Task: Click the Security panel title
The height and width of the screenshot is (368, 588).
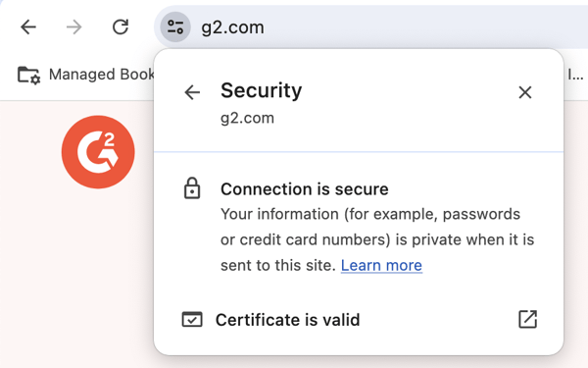Action: pyautogui.click(x=261, y=90)
